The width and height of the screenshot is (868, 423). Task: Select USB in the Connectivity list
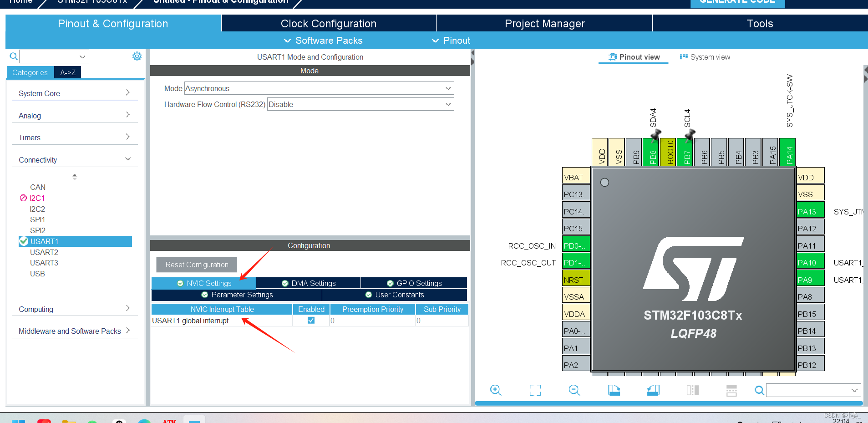[37, 273]
